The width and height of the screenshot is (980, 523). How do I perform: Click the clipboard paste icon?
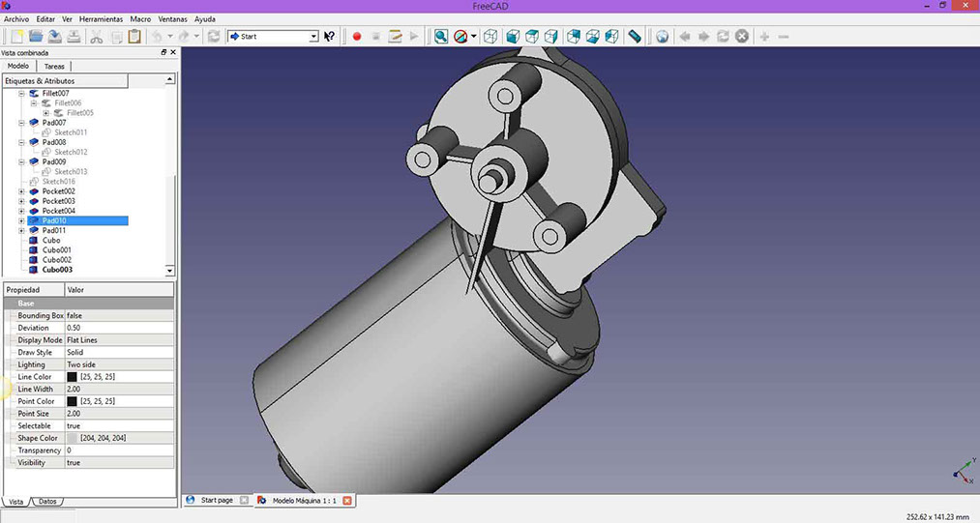[x=134, y=36]
